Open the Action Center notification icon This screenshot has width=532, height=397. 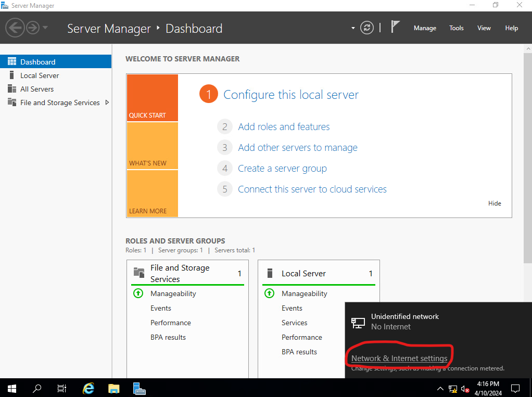[x=515, y=389]
